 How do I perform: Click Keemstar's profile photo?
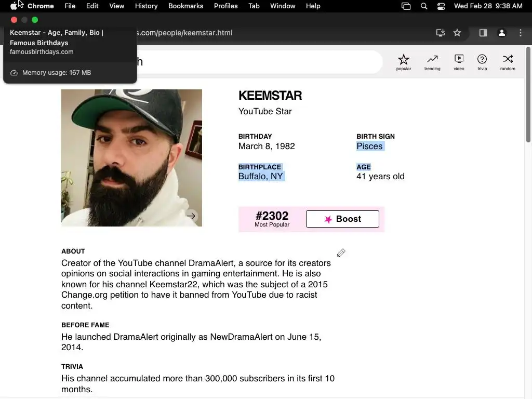tap(131, 158)
